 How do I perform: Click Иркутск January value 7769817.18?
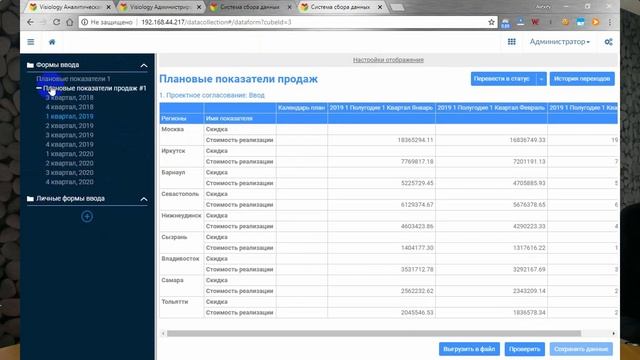click(381, 162)
